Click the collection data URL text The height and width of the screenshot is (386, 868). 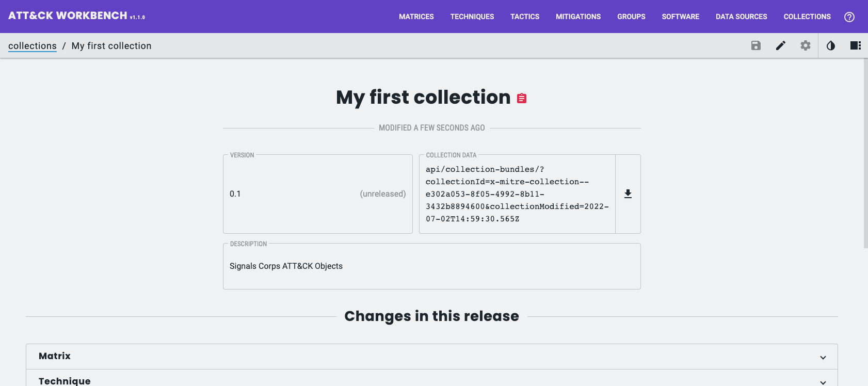(517, 194)
